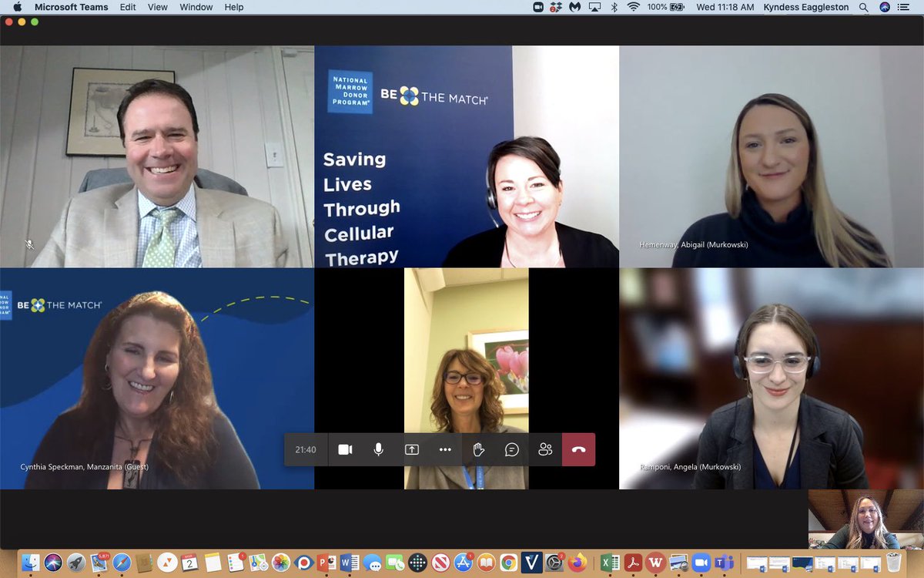Show the meeting chat conversation
Screen dimensions: 924x578
coord(512,449)
